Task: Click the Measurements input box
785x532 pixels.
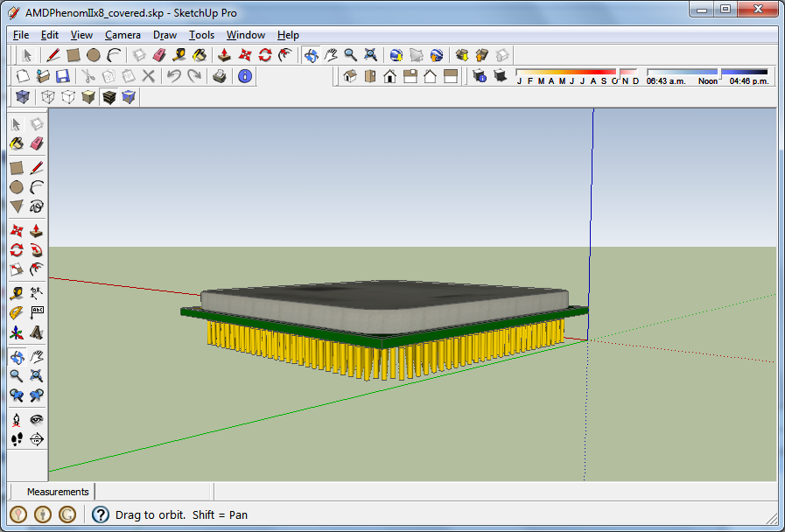Action: point(154,492)
